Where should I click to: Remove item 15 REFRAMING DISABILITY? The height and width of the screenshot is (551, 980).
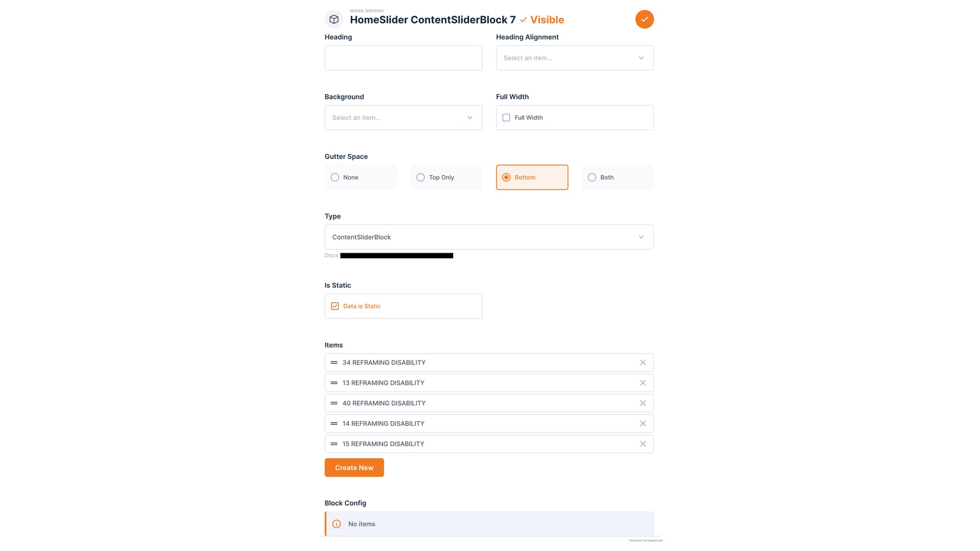pyautogui.click(x=643, y=443)
